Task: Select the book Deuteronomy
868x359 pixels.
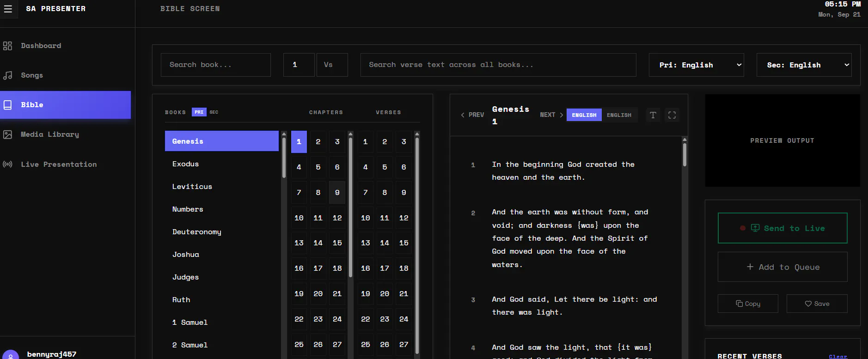Action: tap(222, 232)
